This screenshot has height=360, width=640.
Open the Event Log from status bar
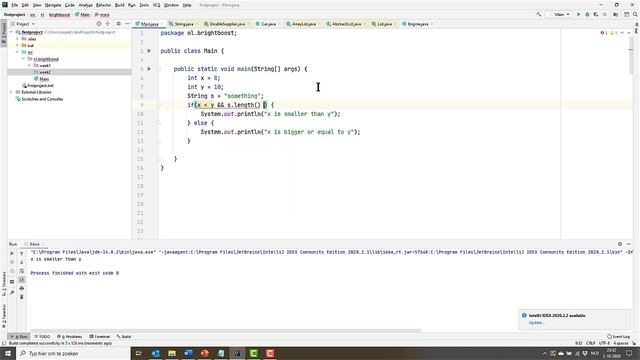[618, 337]
